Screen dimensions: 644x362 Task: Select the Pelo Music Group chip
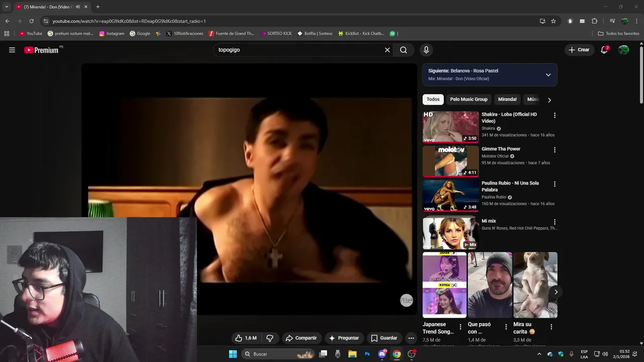coord(468,99)
